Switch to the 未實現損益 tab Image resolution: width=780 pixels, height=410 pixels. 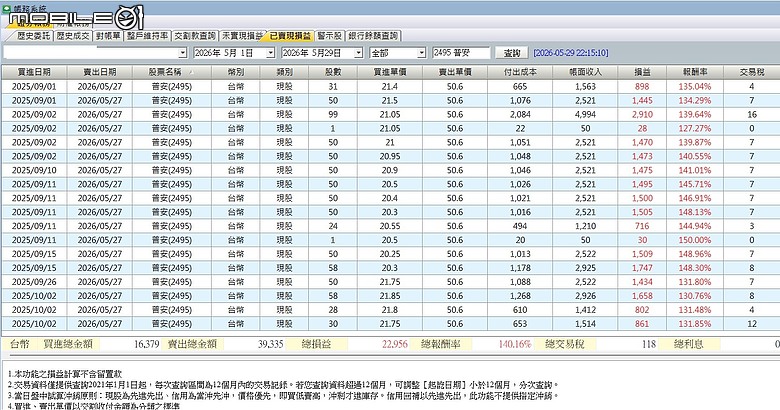point(242,36)
